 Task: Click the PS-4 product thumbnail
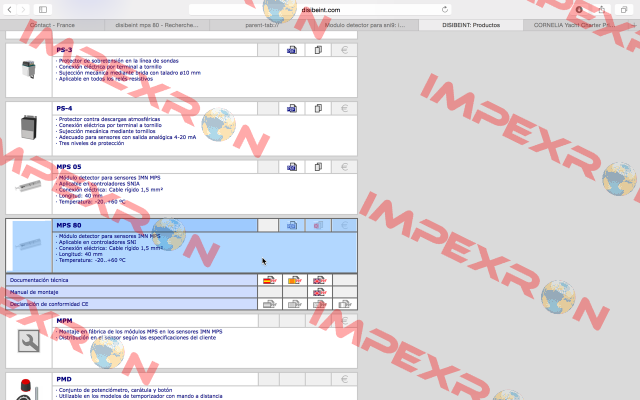pyautogui.click(x=29, y=128)
